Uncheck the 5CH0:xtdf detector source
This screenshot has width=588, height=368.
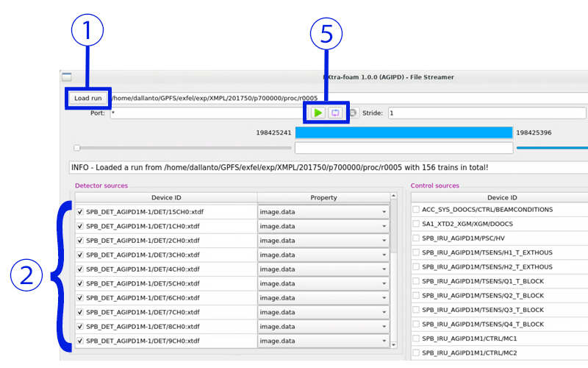click(x=80, y=283)
